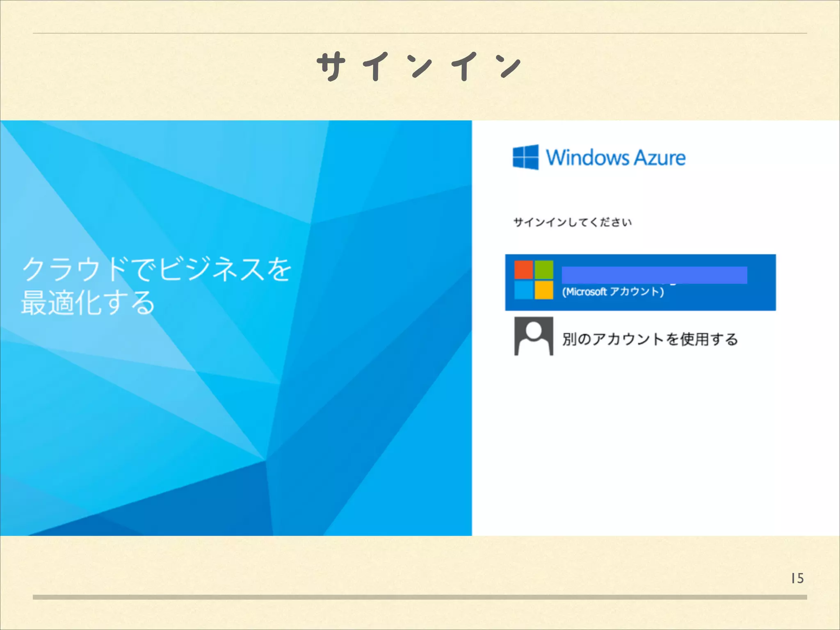This screenshot has width=840, height=630.
Task: Click the "サインインしてください" prompt text
Action: tap(573, 222)
